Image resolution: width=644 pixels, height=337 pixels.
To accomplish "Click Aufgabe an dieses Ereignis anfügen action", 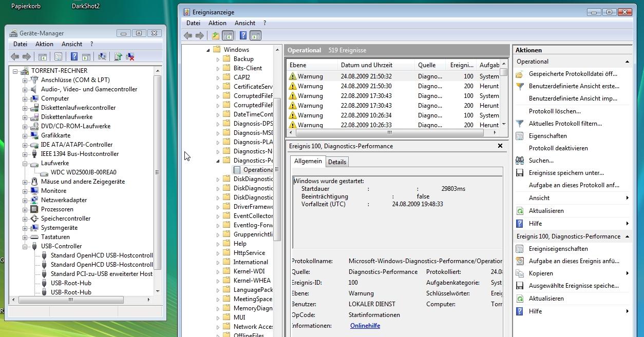I will tap(574, 261).
